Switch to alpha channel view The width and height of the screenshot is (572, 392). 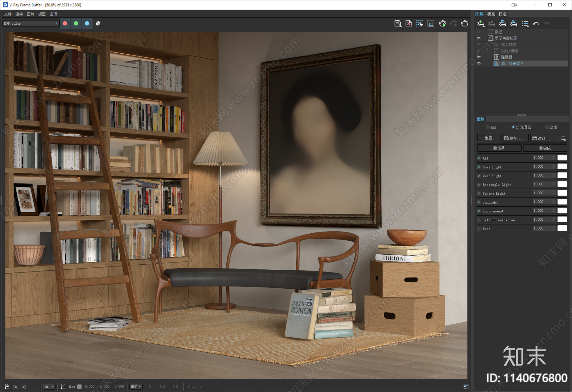tap(98, 23)
